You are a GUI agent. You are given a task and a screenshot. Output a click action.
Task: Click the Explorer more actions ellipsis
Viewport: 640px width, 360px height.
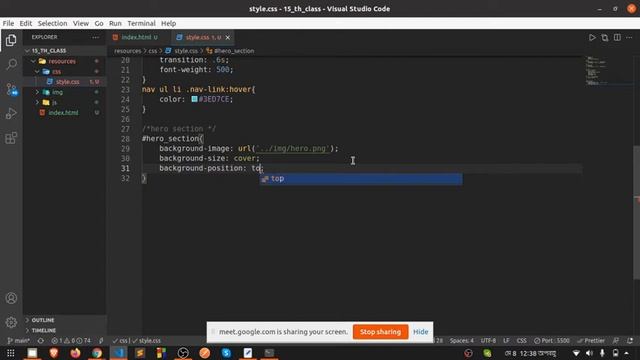tap(95, 37)
